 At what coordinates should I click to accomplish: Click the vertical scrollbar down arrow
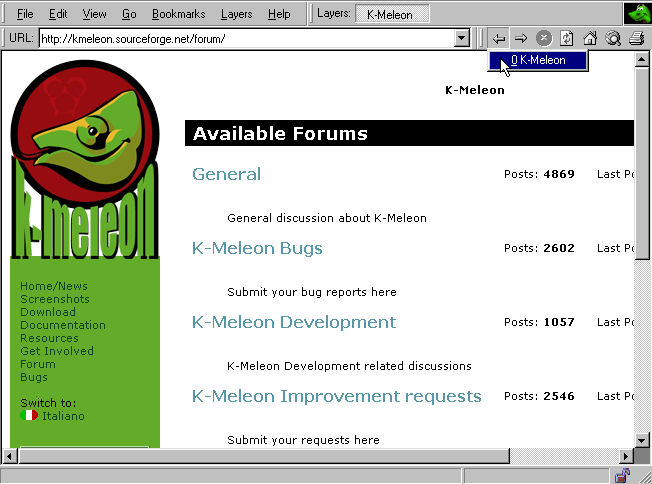point(642,440)
